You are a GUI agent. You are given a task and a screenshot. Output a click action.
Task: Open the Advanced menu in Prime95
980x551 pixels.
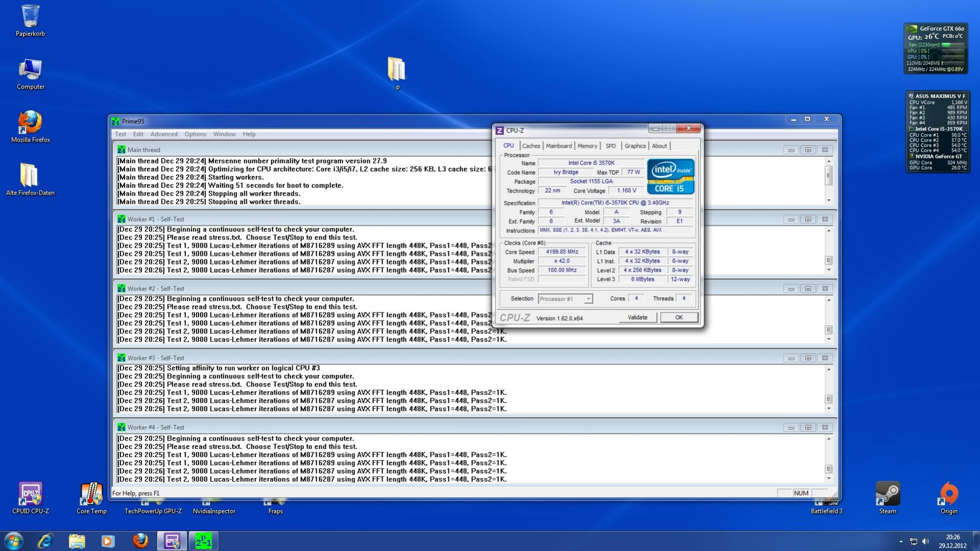164,134
